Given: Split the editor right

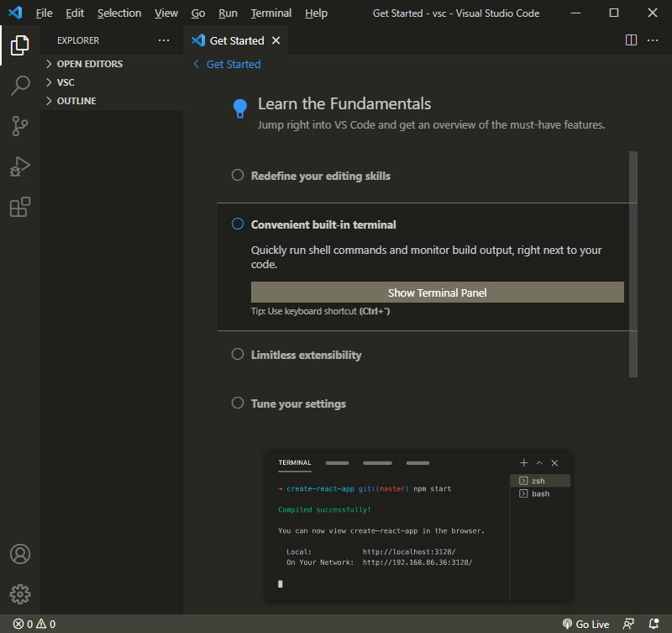Looking at the screenshot, I should [631, 40].
